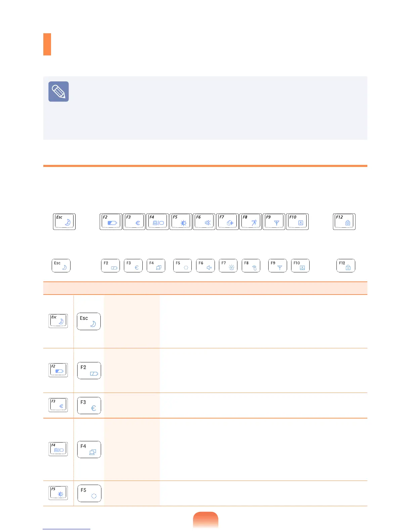Select the rounded F3 euro key in the table
Image resolution: width=411 pixels, height=532 pixels.
click(89, 405)
